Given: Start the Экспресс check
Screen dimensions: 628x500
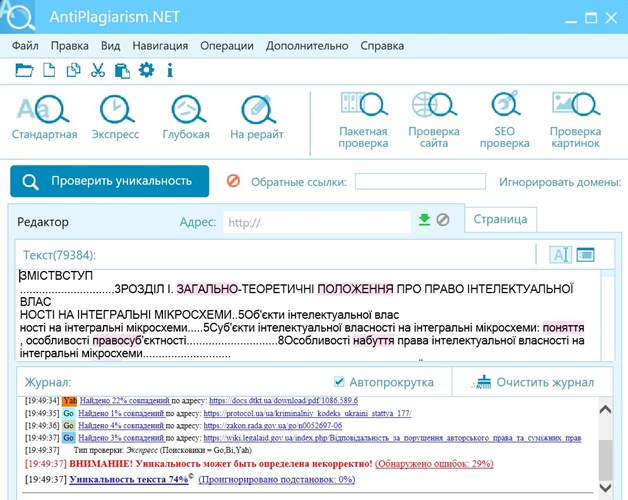Looking at the screenshot, I should pyautogui.click(x=115, y=117).
